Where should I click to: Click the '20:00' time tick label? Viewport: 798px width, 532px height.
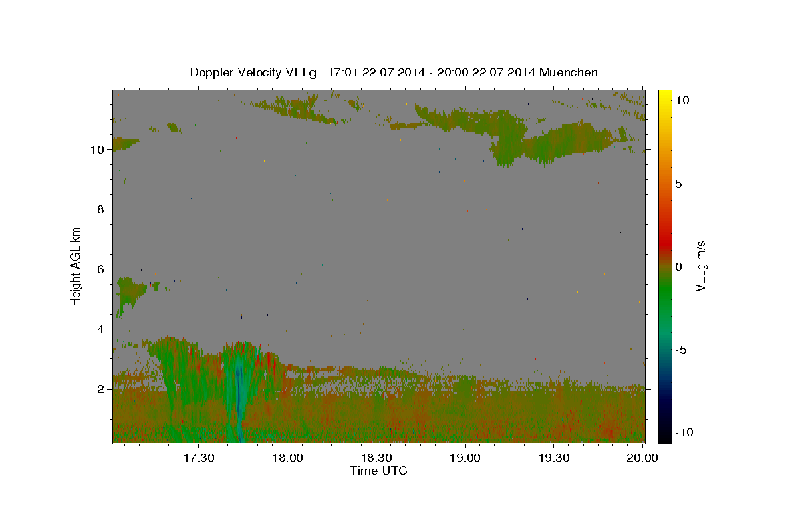643,458
